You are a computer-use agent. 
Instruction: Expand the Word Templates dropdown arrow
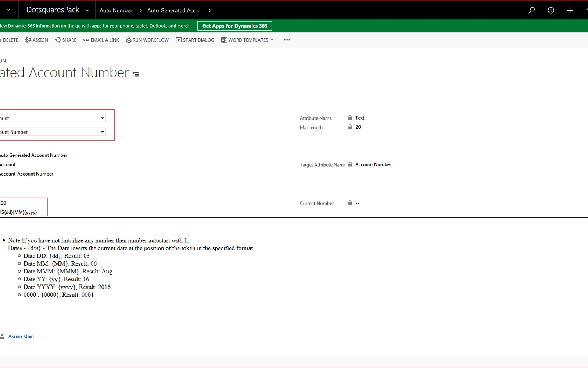coord(272,40)
